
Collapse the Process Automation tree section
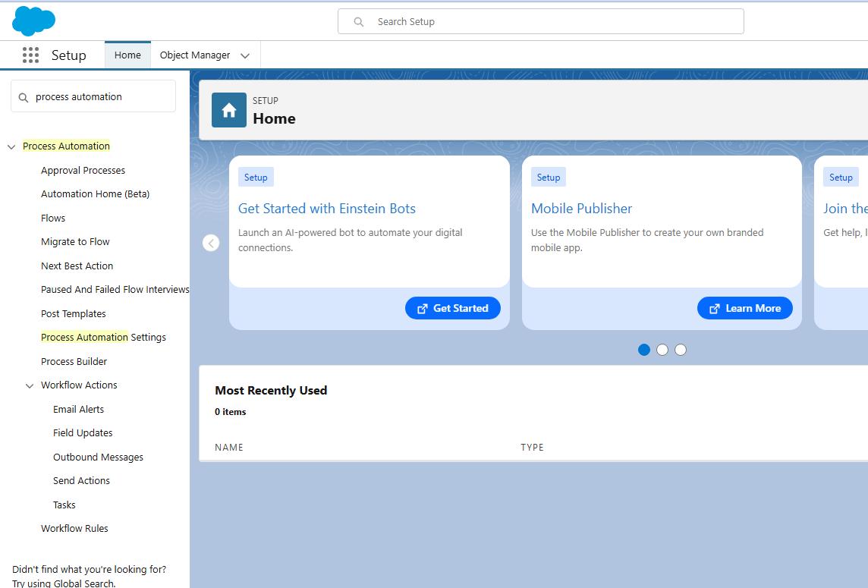point(11,146)
